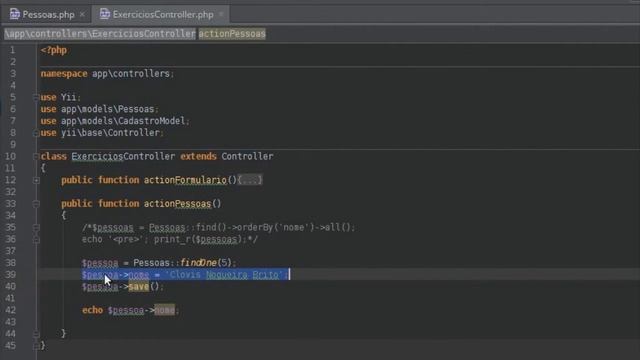
Task: Collapse the actionPessoas method at line 33
Action: (36, 204)
